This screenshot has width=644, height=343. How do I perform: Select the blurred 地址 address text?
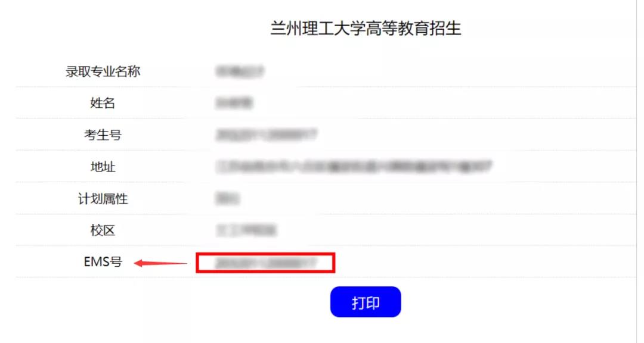(354, 167)
